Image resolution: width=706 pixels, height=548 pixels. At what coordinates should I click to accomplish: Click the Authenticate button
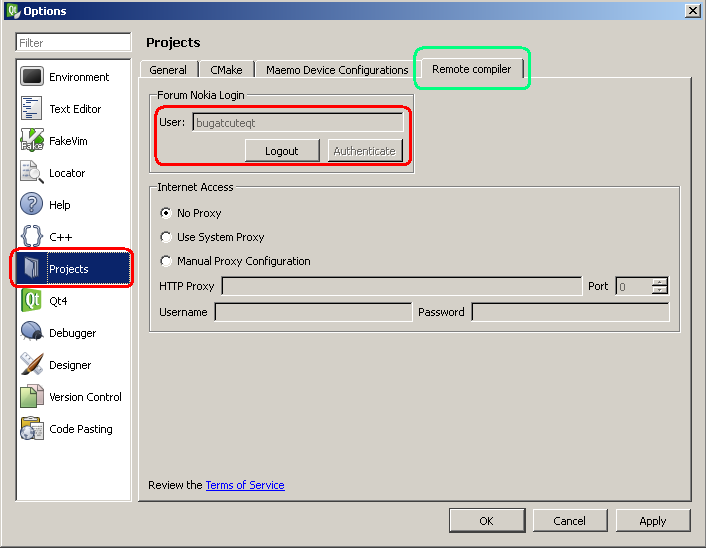365,151
